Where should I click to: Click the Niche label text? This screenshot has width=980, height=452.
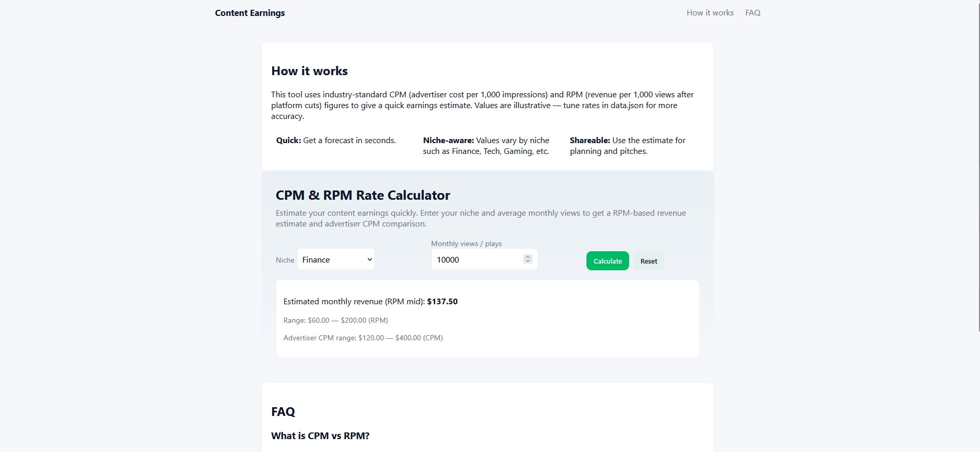[285, 260]
